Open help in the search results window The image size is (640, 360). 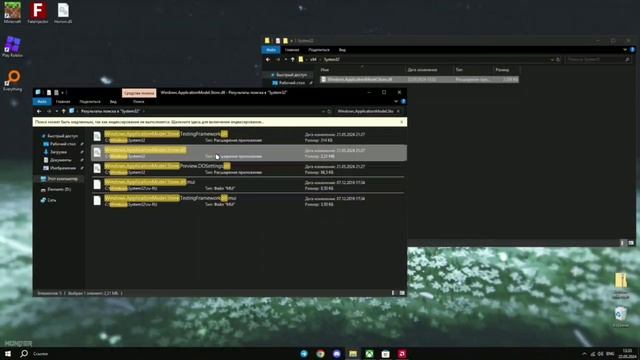(x=403, y=102)
